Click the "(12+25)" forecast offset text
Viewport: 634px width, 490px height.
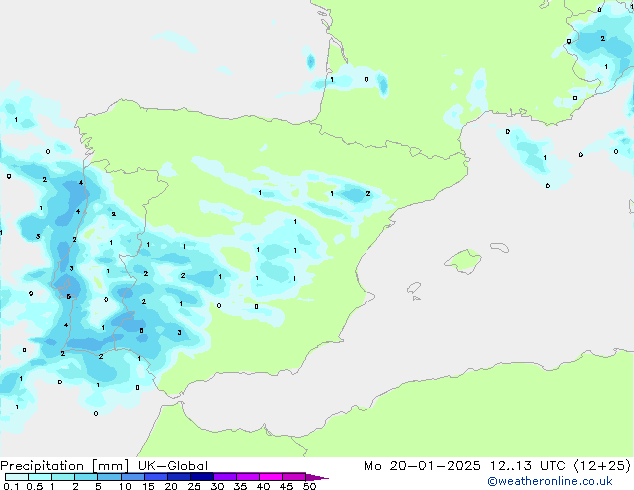pyautogui.click(x=602, y=466)
